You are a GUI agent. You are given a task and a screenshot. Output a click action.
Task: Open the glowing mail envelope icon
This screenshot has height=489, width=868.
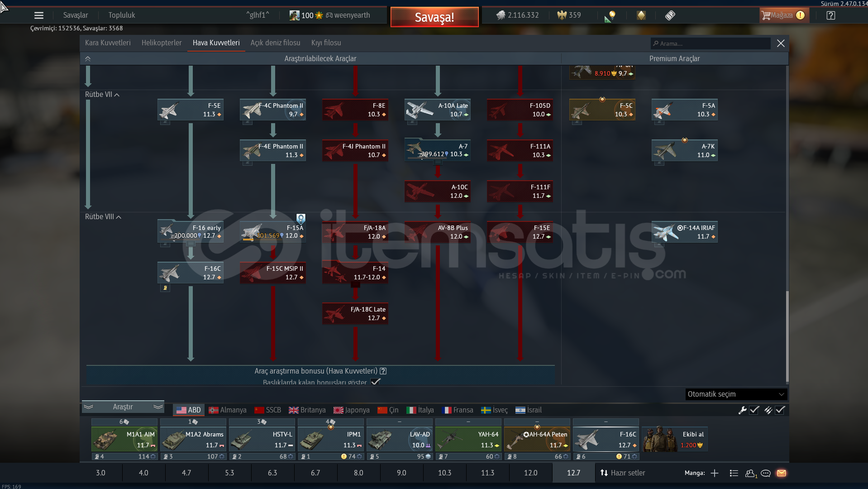click(x=782, y=473)
